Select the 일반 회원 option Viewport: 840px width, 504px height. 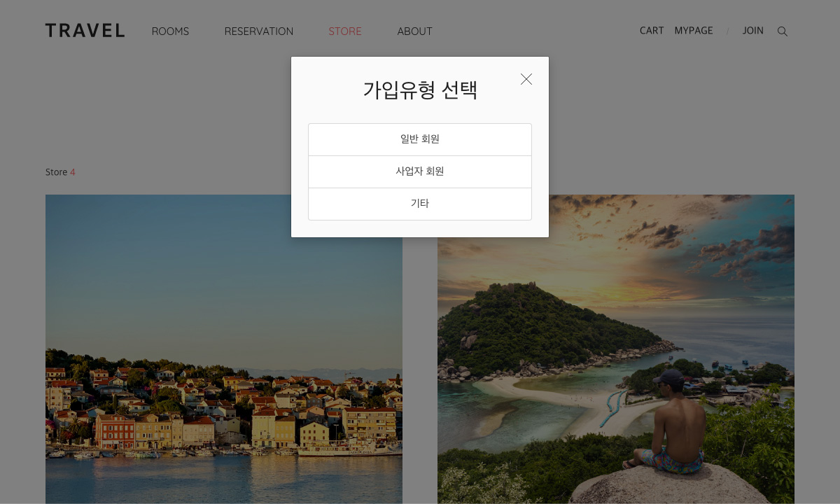[x=420, y=139]
